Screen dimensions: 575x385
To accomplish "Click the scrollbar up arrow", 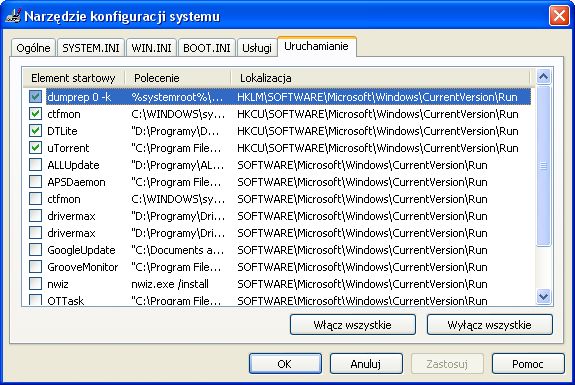I will click(x=543, y=76).
